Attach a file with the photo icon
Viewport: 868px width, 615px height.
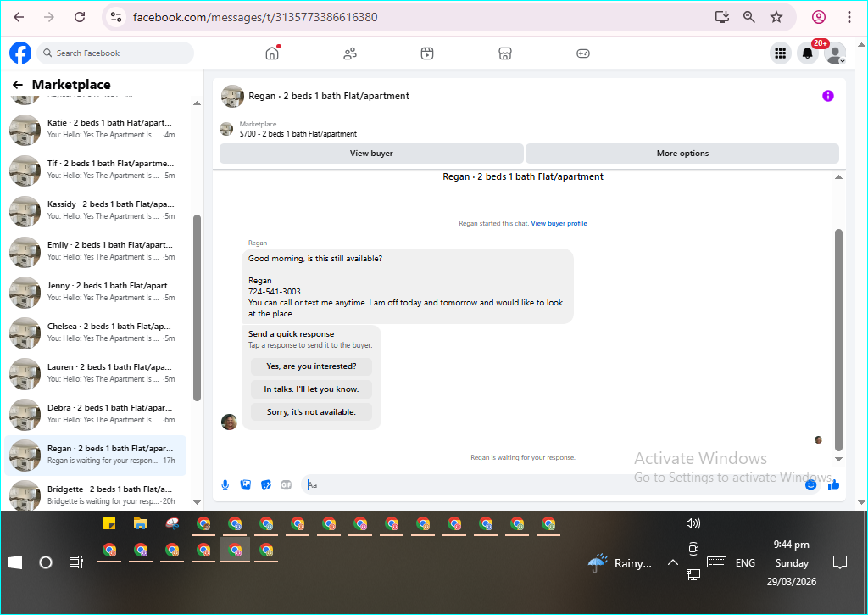[x=246, y=485]
